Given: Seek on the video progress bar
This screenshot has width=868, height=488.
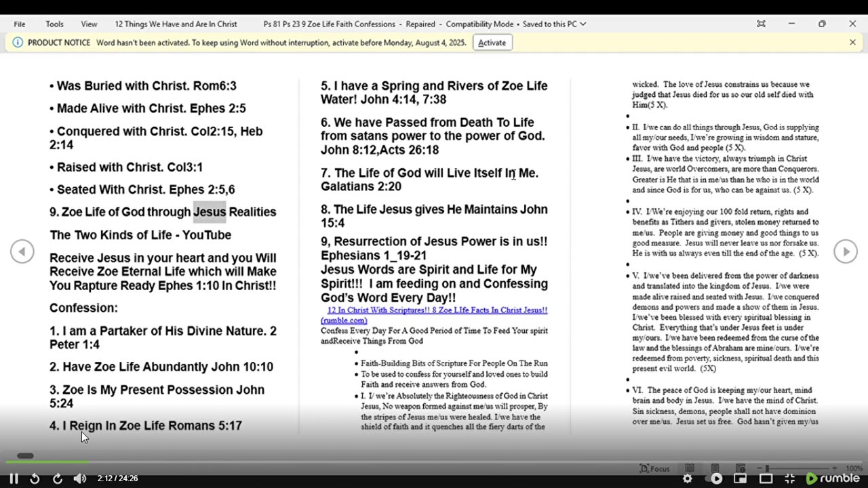Looking at the screenshot, I should click(434, 462).
